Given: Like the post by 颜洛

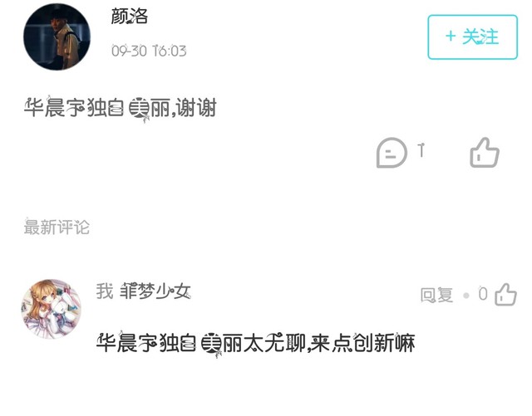Looking at the screenshot, I should 485,153.
